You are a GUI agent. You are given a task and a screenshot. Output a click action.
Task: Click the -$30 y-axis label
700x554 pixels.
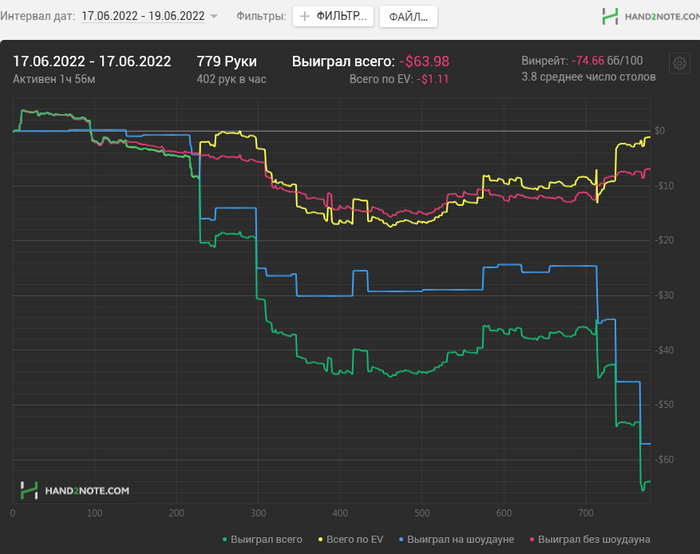[x=664, y=295]
